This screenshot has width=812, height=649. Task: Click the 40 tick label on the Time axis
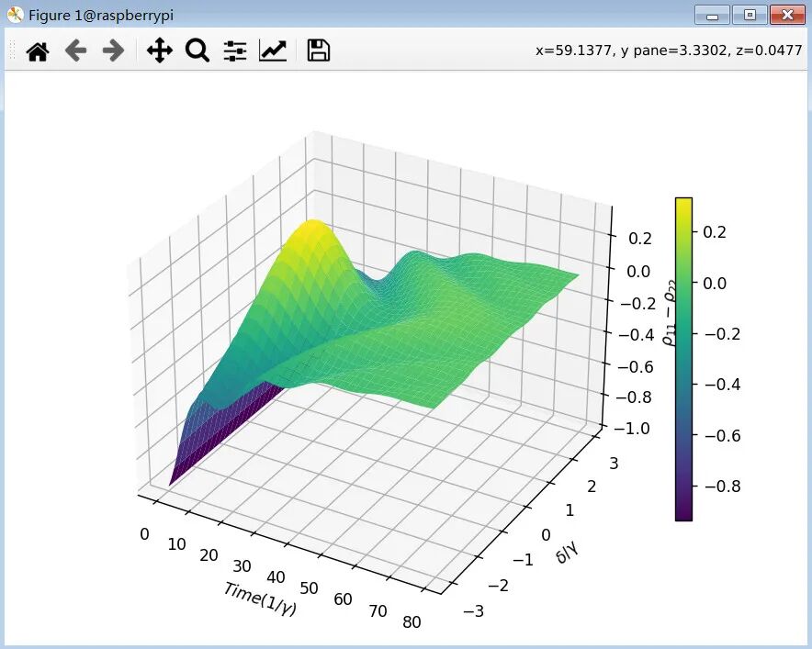click(276, 577)
